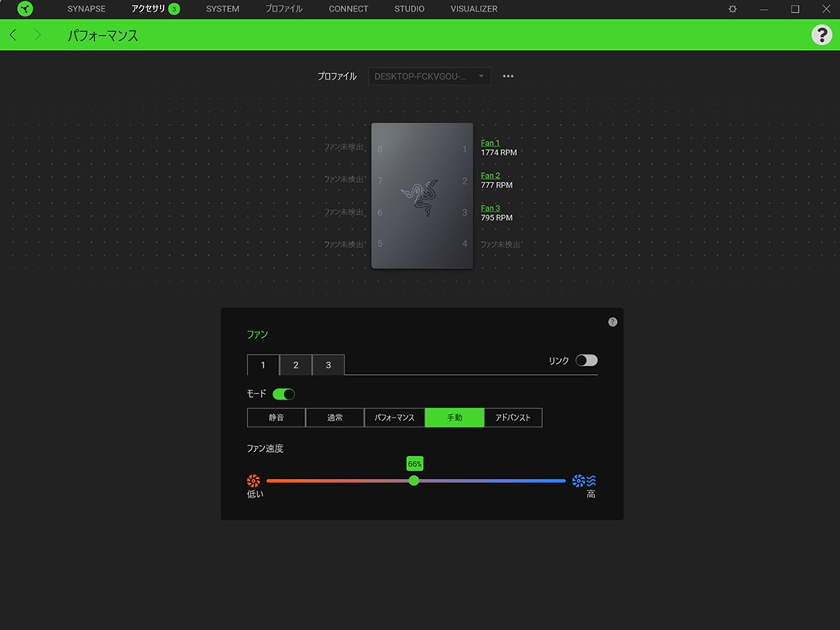Click the Fan 3 link
This screenshot has height=630, width=840.
click(491, 208)
